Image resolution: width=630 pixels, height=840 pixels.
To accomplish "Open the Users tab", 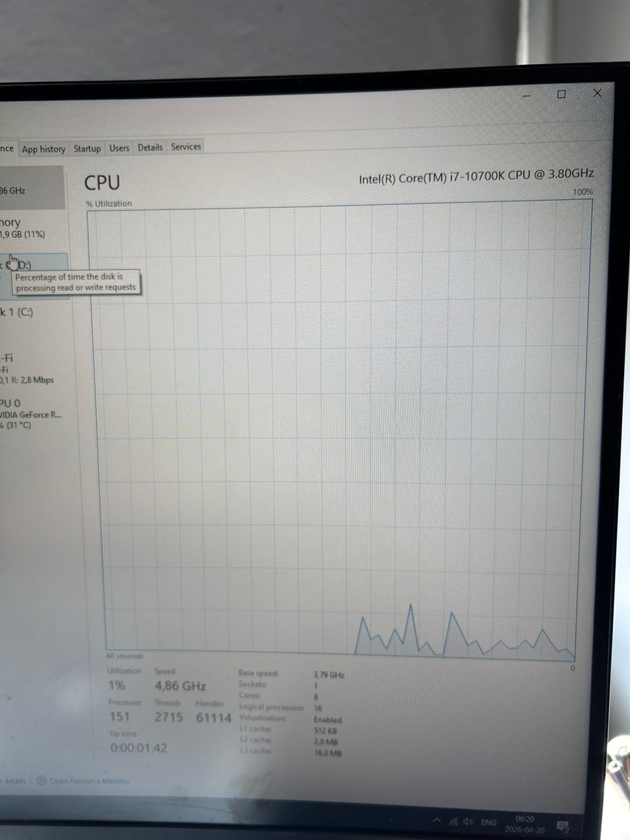I will click(119, 148).
